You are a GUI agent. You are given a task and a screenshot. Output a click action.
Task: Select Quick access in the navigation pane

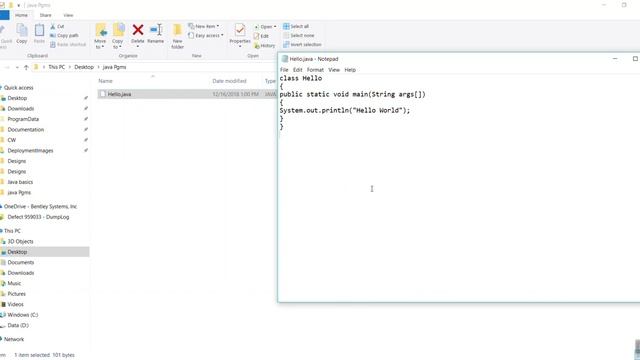(18, 88)
